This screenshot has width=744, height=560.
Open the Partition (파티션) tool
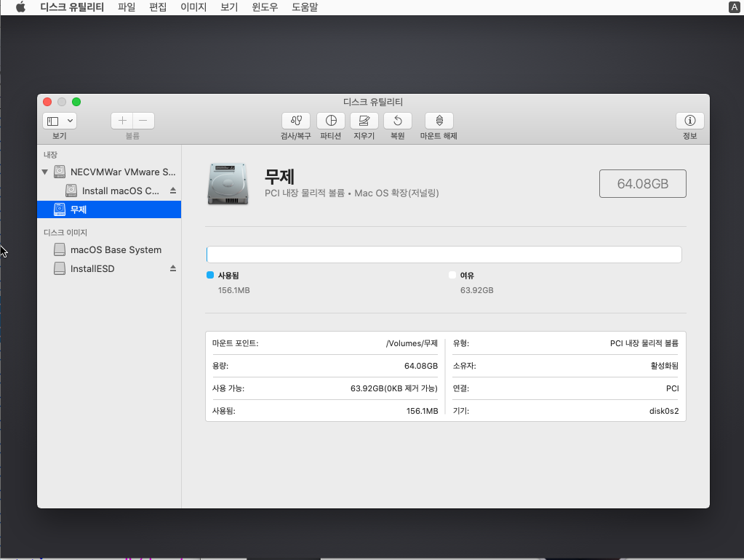click(331, 121)
